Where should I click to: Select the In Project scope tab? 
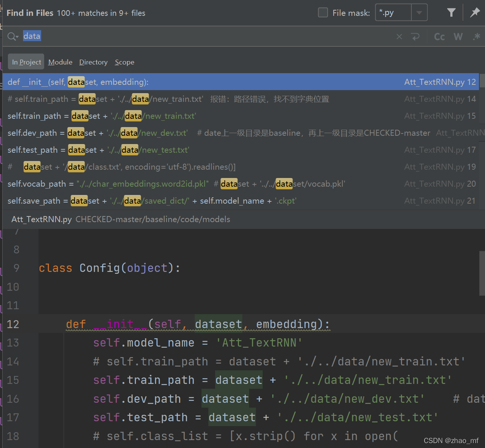click(x=26, y=62)
